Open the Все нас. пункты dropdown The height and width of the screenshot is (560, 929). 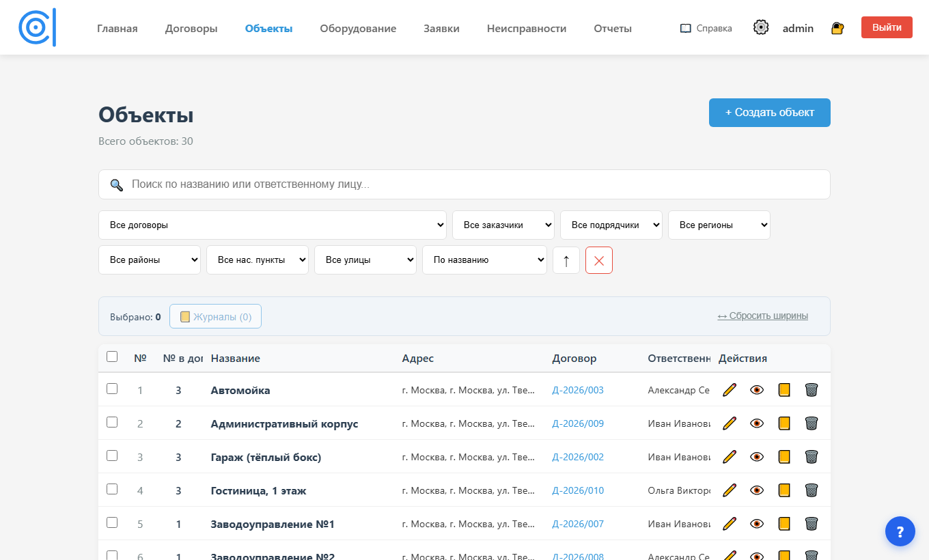pyautogui.click(x=258, y=260)
